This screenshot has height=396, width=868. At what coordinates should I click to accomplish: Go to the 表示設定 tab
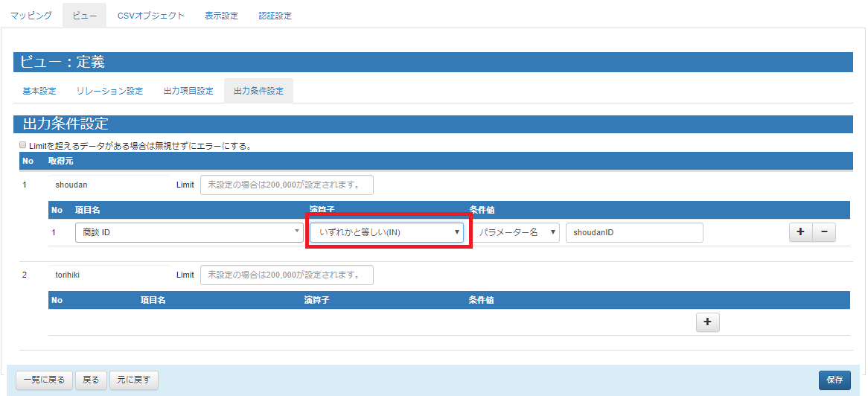[221, 16]
